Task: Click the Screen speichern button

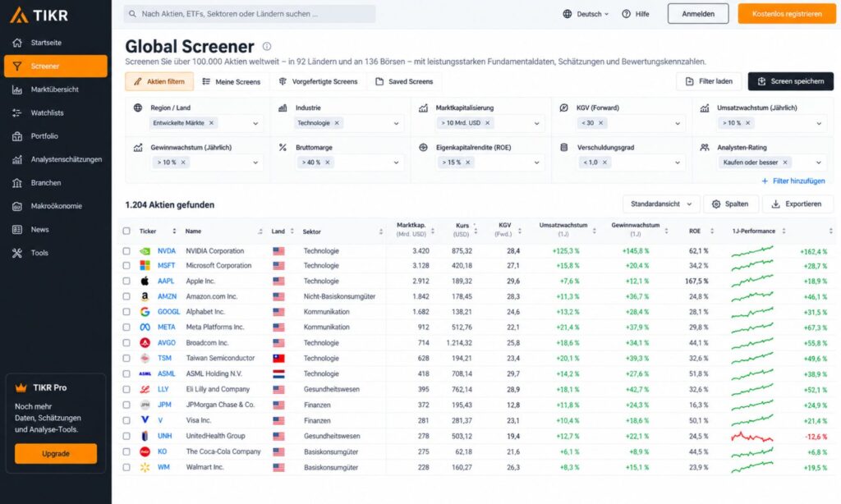Action: coord(791,81)
